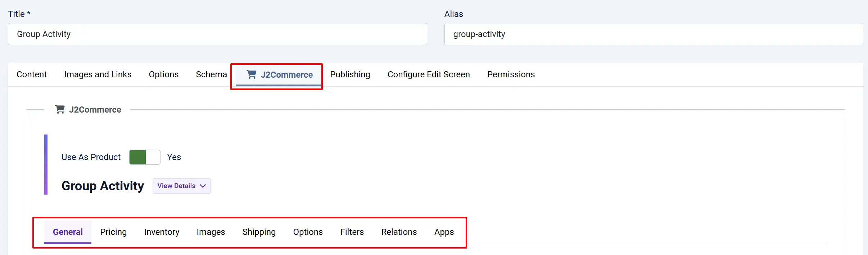Toggle the Use As Product switch

coord(145,157)
